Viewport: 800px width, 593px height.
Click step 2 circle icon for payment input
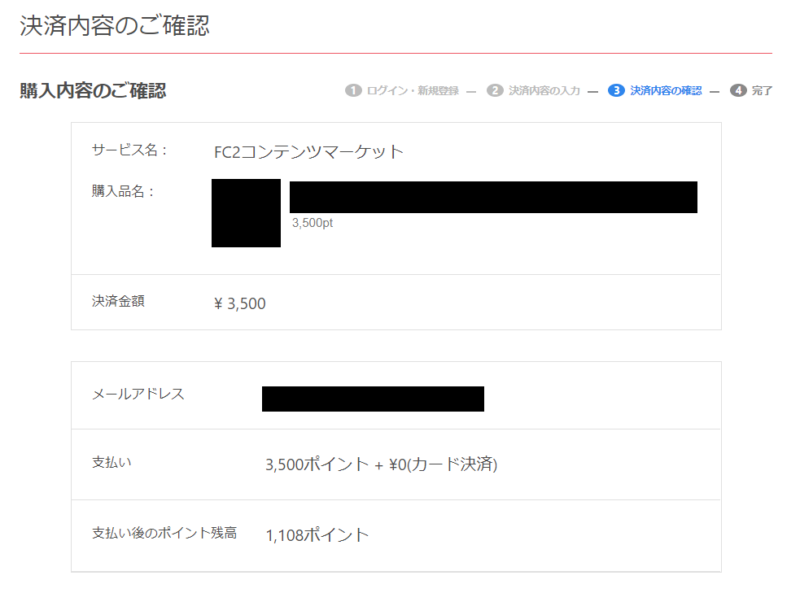point(494,90)
